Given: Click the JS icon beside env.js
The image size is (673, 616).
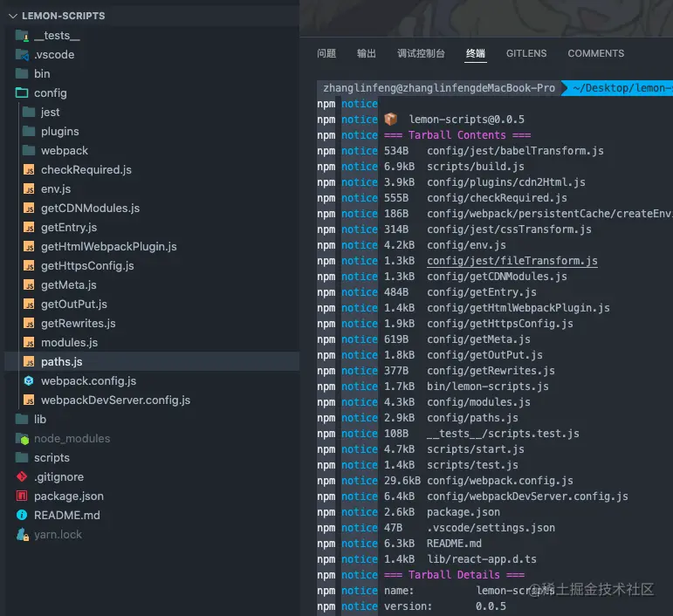Looking at the screenshot, I should 29,188.
